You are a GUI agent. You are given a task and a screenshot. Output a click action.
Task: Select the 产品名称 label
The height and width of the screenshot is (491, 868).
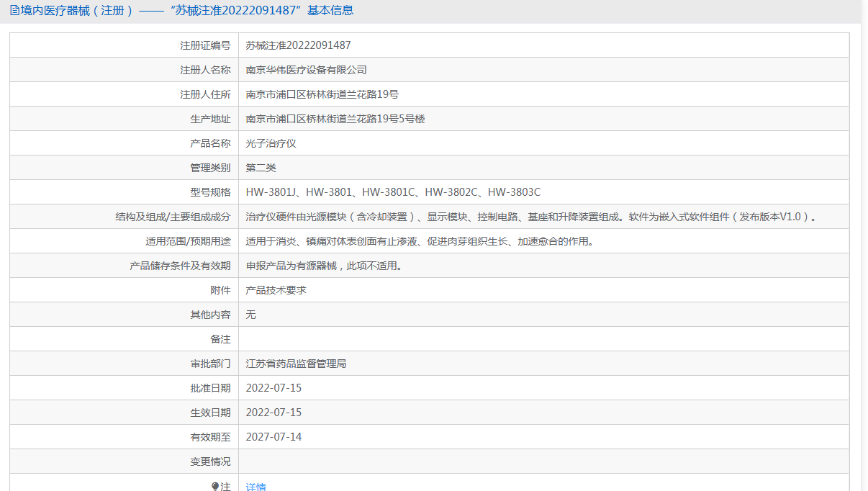tap(210, 143)
